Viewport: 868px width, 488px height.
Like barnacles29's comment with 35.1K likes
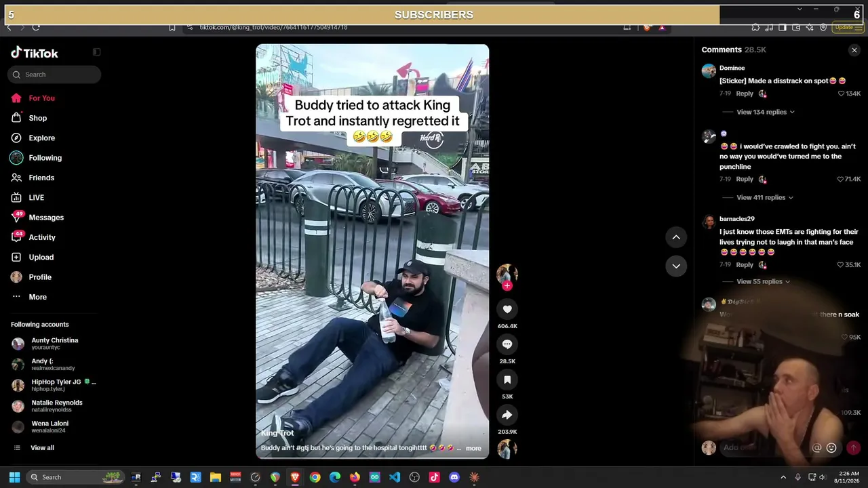[x=840, y=264]
